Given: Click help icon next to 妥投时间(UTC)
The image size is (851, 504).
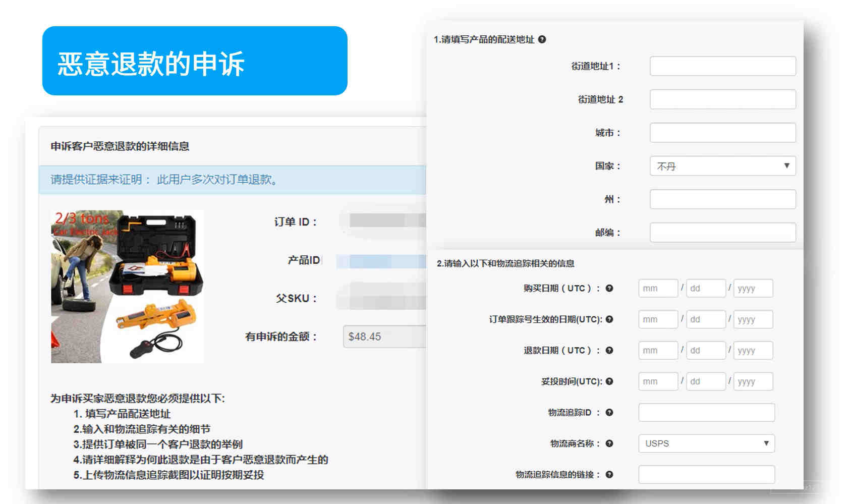Looking at the screenshot, I should [x=609, y=381].
